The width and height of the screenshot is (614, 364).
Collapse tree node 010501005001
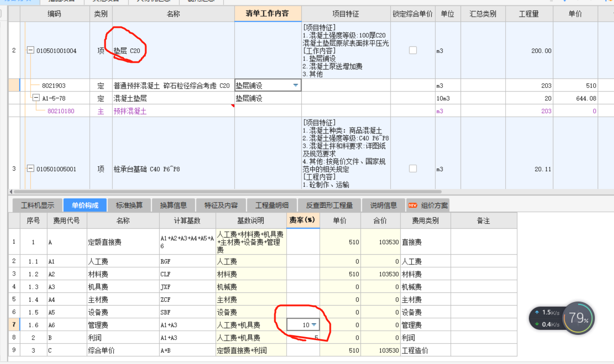tap(31, 169)
